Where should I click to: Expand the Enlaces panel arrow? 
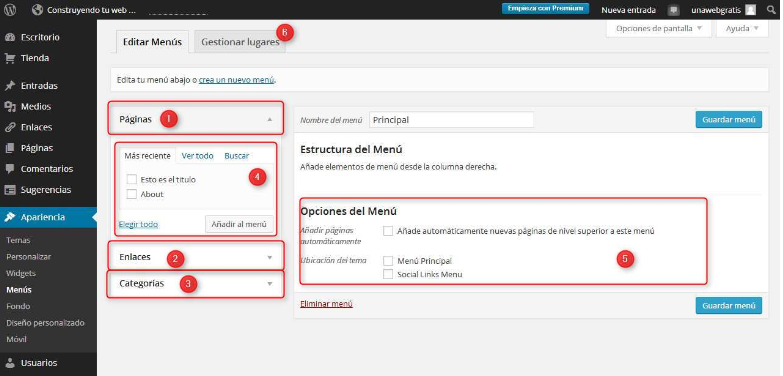tap(270, 258)
